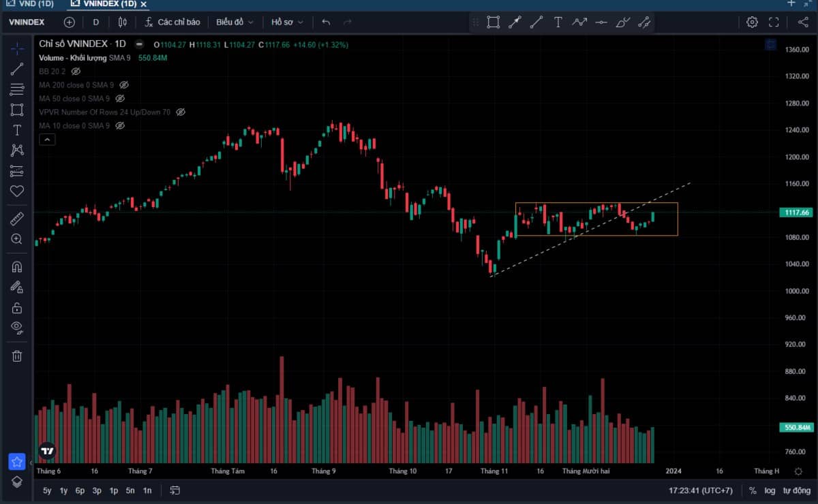The height and width of the screenshot is (504, 818).
Task: Select the ruler measure tool
Action: coord(17,219)
